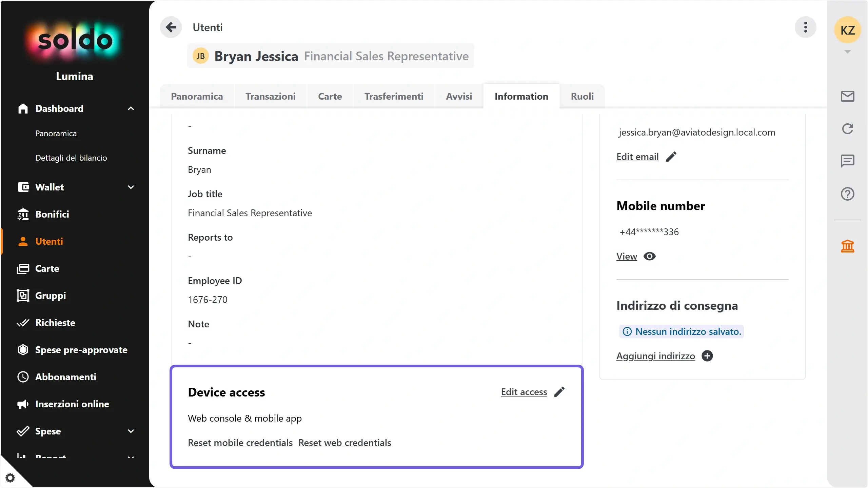
Task: Switch to the Transazioni tab
Action: (270, 96)
